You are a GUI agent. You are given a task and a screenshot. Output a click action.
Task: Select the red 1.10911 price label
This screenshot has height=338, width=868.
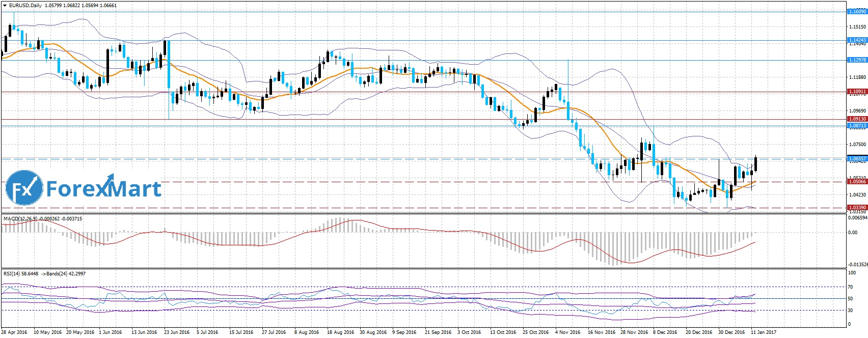click(x=857, y=92)
